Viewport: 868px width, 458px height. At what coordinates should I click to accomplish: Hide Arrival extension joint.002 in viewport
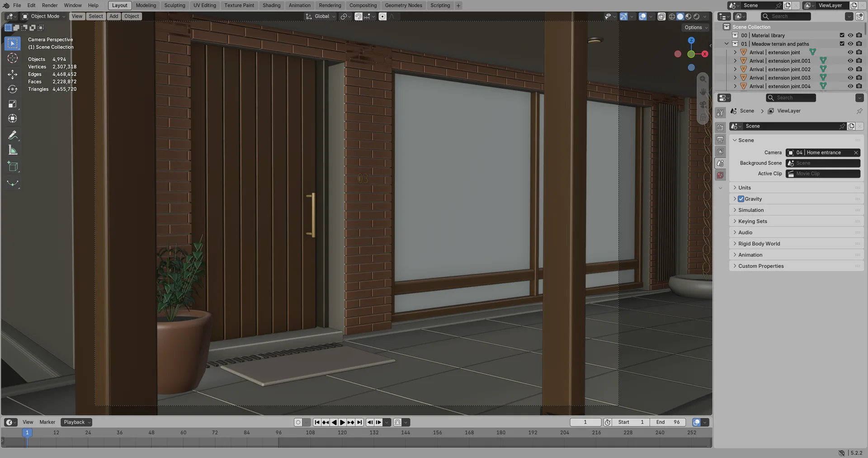pyautogui.click(x=850, y=69)
